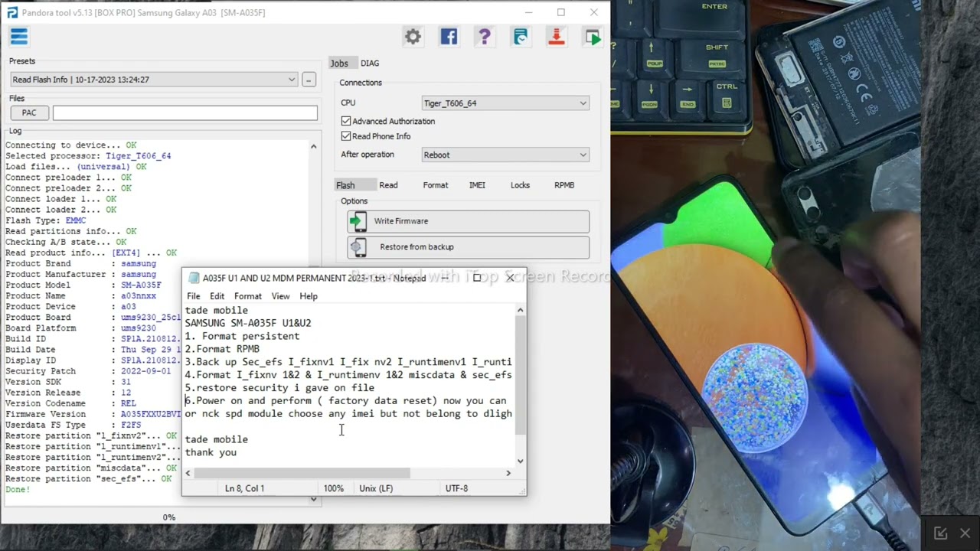
Task: Open the Notepad File menu
Action: (194, 296)
